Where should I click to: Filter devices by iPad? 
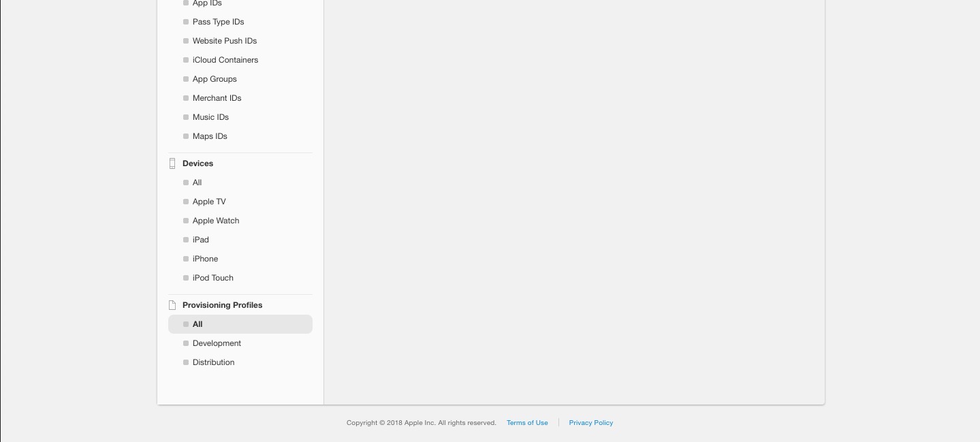200,240
